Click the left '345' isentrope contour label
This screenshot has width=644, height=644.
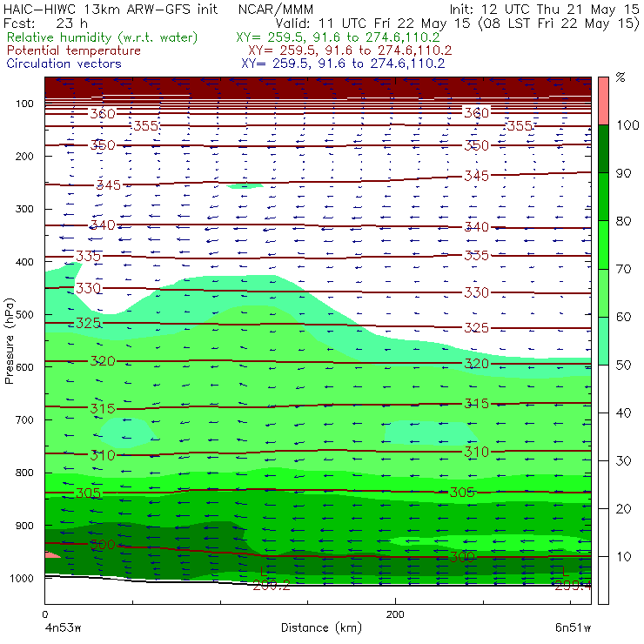pyautogui.click(x=109, y=184)
